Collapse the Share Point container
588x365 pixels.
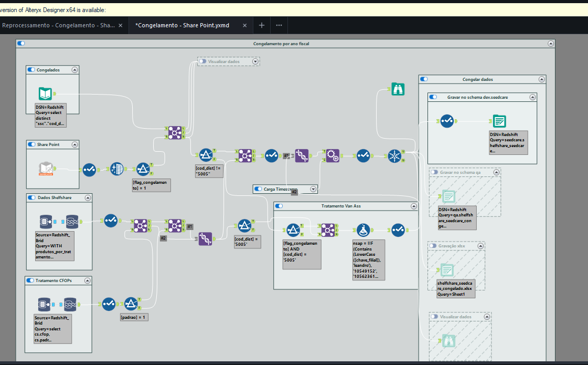[74, 144]
